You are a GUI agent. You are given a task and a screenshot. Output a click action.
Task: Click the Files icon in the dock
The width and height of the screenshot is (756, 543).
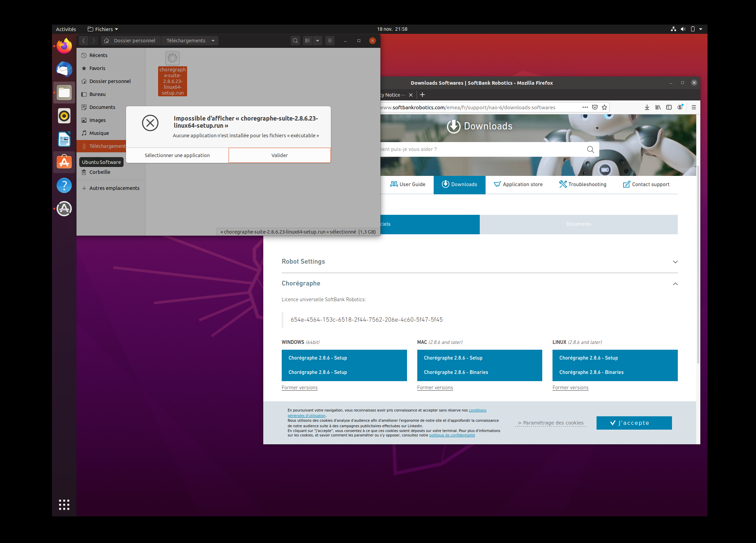coord(64,93)
